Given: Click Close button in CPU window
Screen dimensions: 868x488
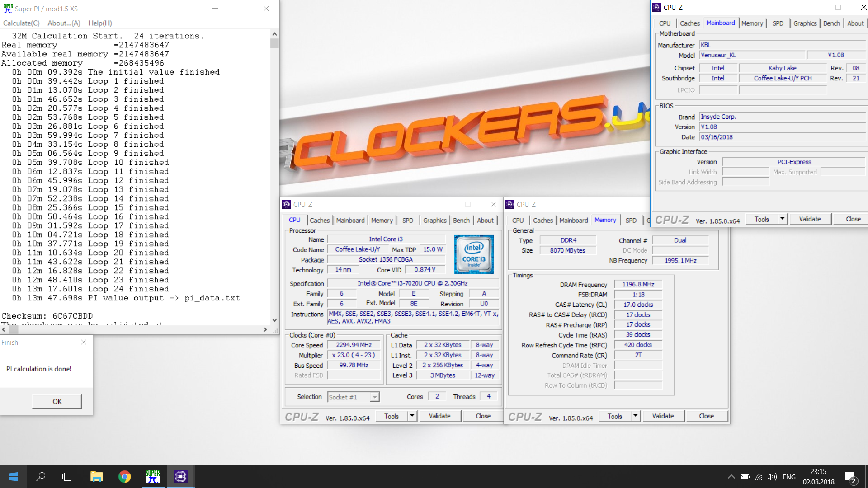Looking at the screenshot, I should (x=483, y=416).
